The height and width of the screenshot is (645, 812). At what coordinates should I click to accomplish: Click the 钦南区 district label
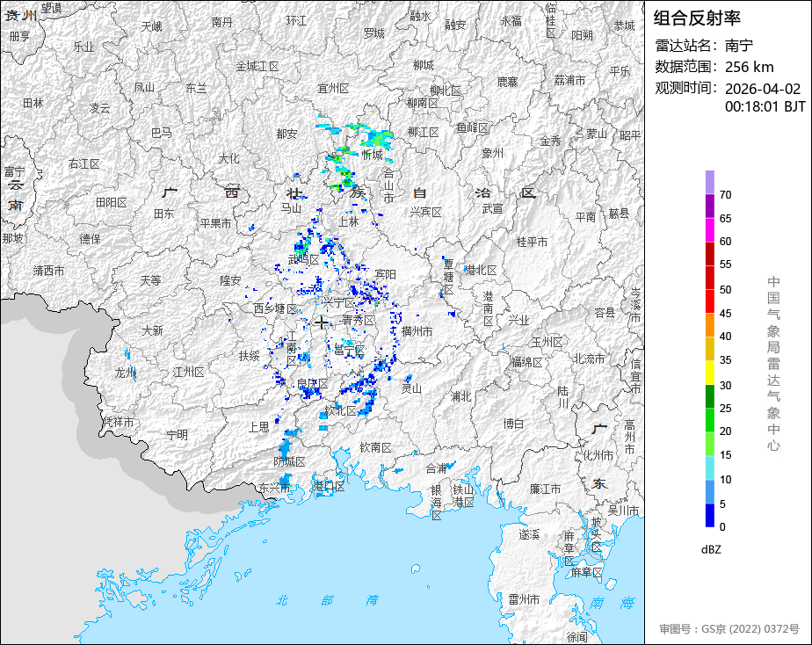click(376, 448)
